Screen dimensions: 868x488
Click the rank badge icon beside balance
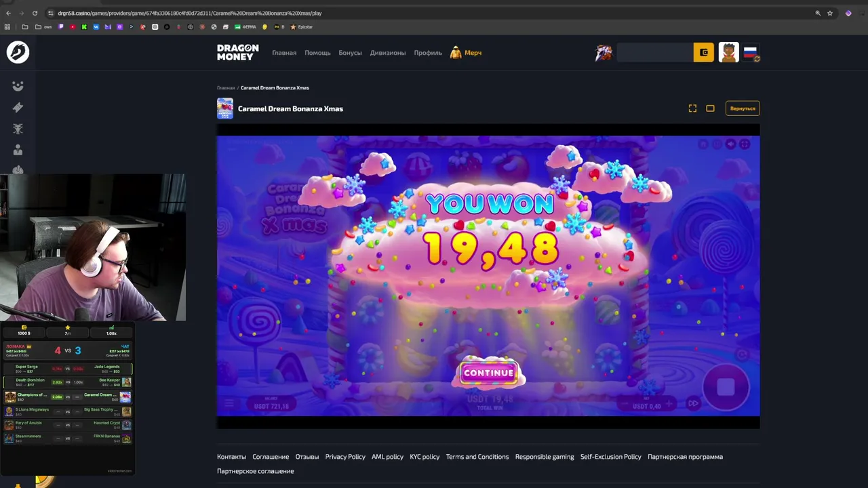tap(604, 52)
